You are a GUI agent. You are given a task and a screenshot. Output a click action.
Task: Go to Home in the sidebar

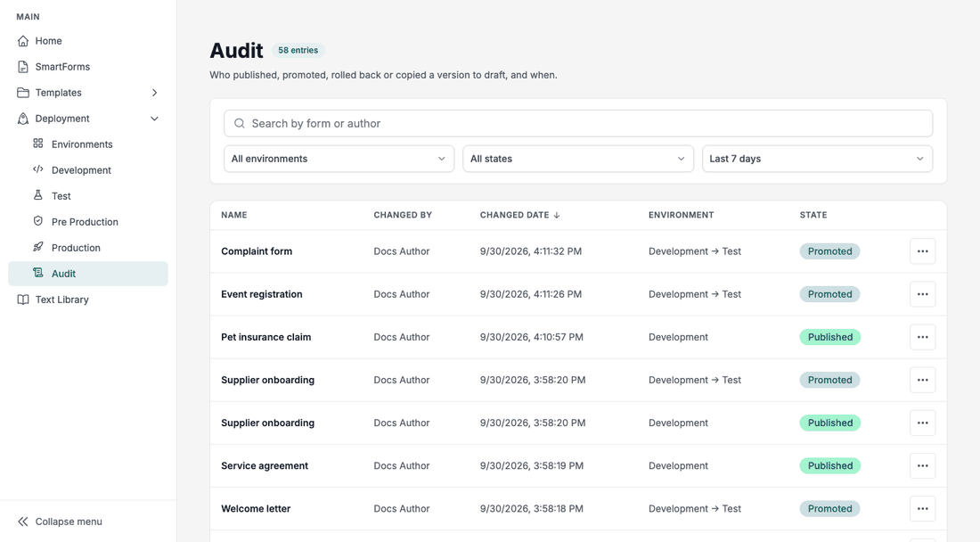tap(88, 41)
